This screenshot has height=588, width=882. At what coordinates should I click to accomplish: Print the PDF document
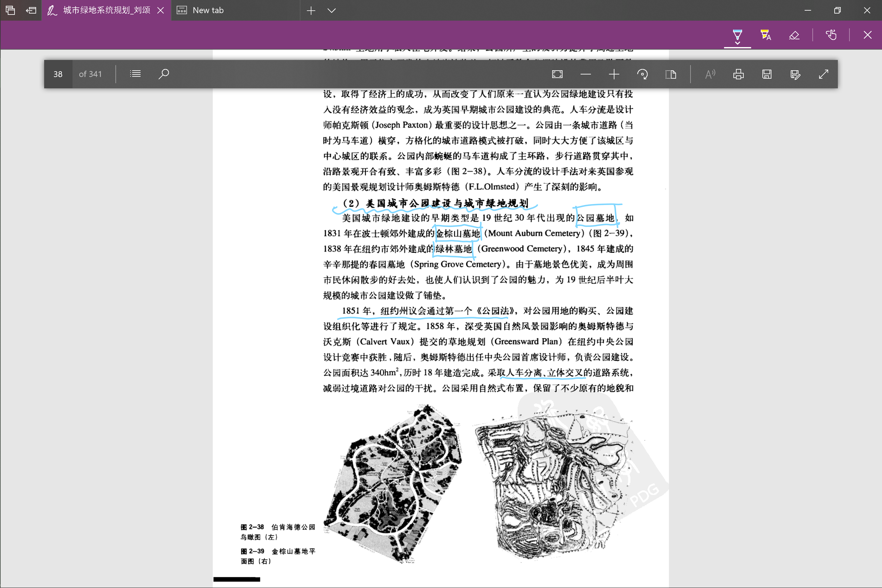point(738,74)
